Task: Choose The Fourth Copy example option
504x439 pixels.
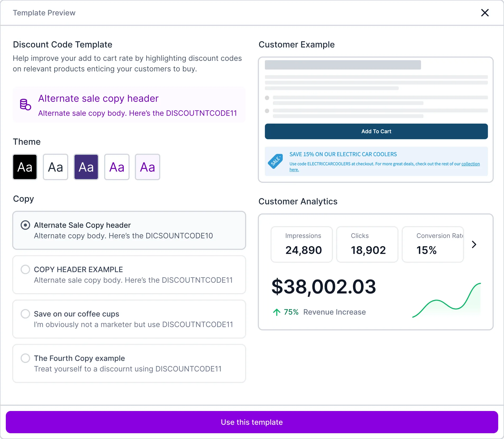Action: (x=129, y=363)
